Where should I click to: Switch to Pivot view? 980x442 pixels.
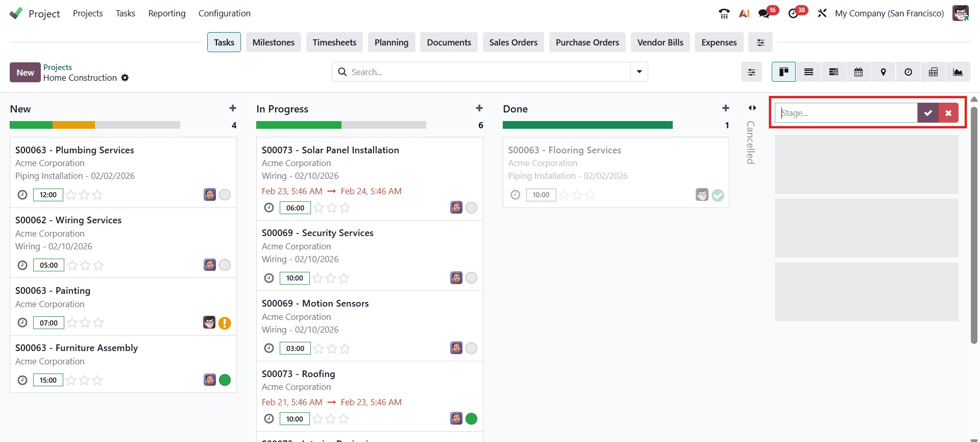pos(934,72)
